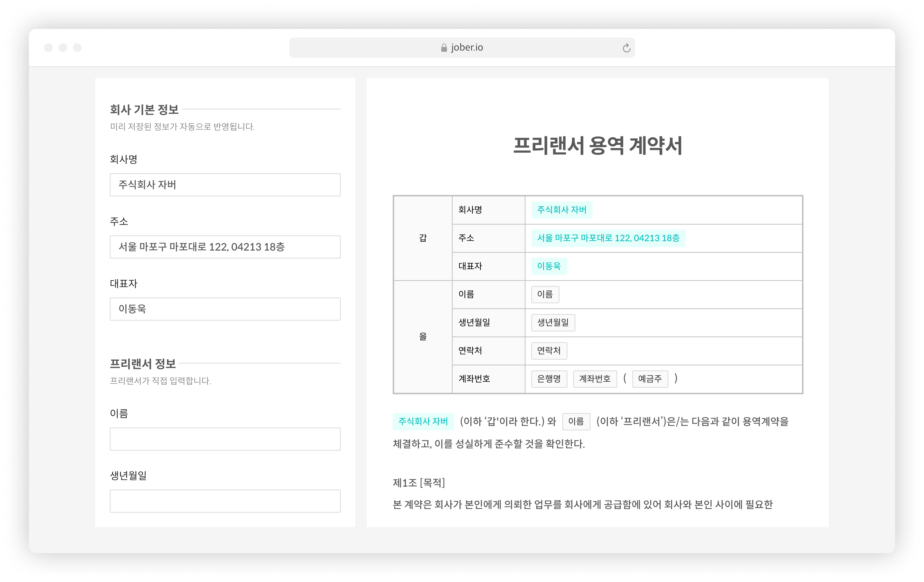Click the 계좌번호 placeholder tag
This screenshot has height=582, width=924.
coord(595,379)
